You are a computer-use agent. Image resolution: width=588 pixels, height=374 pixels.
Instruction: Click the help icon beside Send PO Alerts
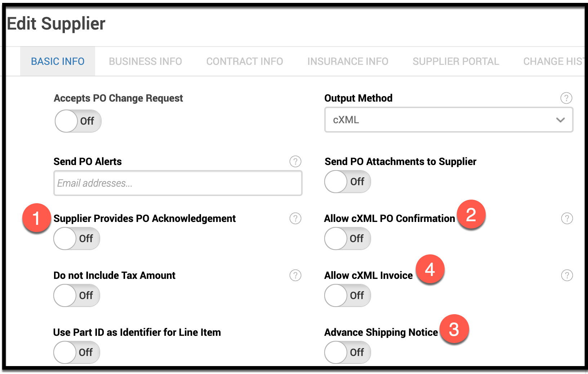click(295, 161)
